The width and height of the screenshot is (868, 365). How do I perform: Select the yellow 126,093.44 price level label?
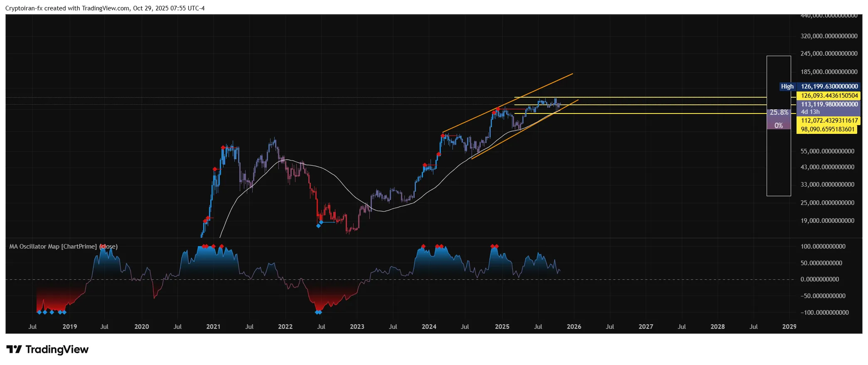click(829, 96)
